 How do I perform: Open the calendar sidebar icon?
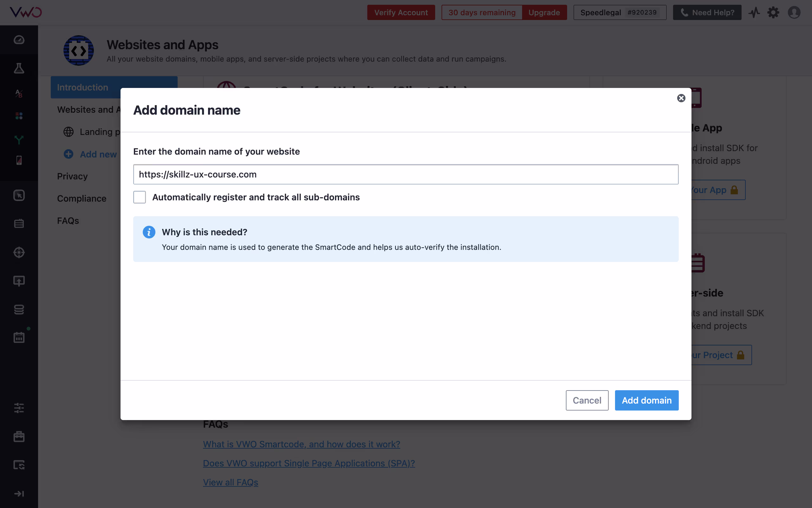[x=19, y=337]
